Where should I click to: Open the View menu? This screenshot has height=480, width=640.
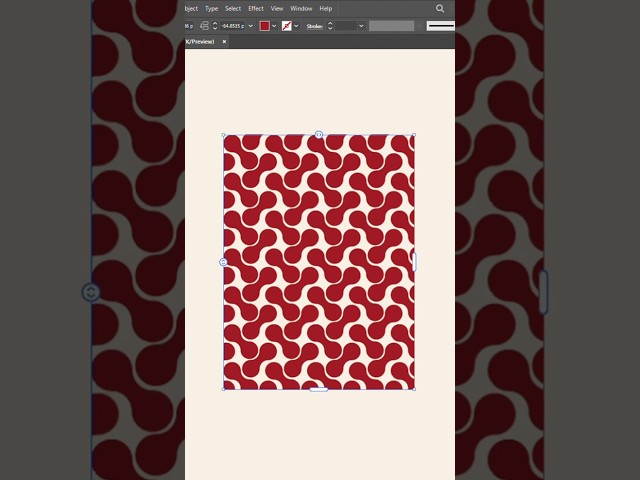tap(277, 9)
